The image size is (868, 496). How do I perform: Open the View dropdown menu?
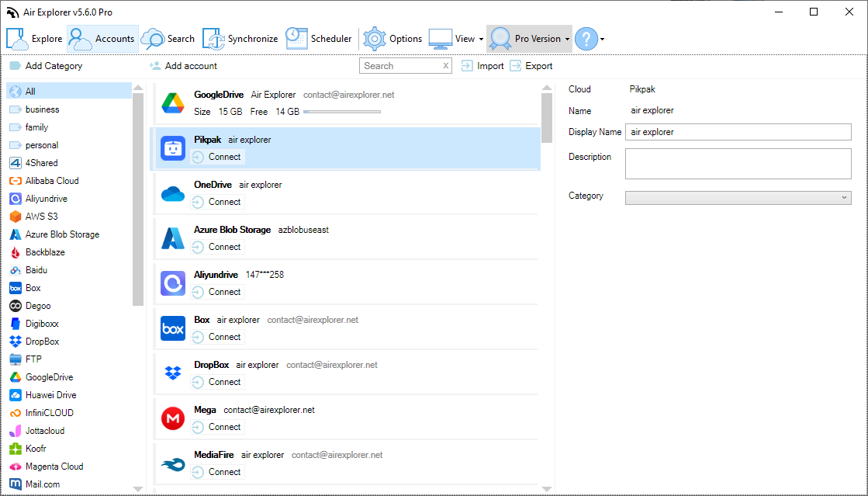coord(464,38)
